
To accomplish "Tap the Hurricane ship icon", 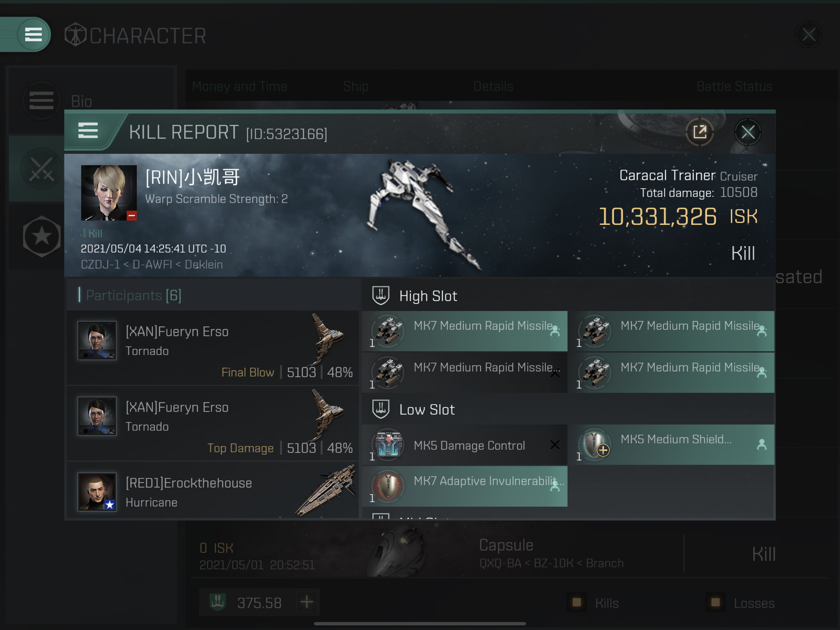I will click(326, 490).
